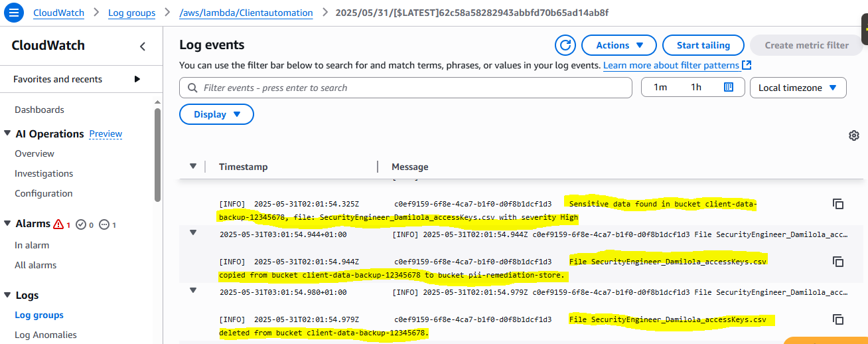Open Configuration in the sidebar
This screenshot has height=344, width=868.
[44, 193]
